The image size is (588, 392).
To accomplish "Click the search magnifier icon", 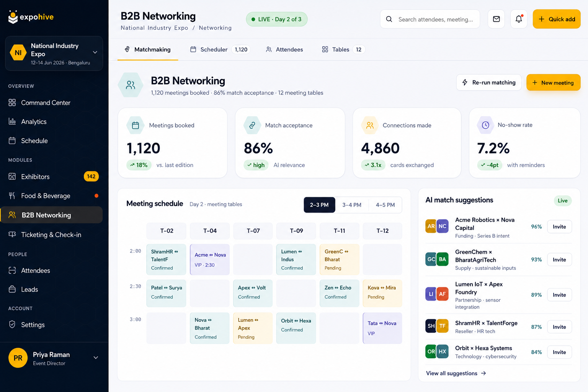I will point(389,19).
